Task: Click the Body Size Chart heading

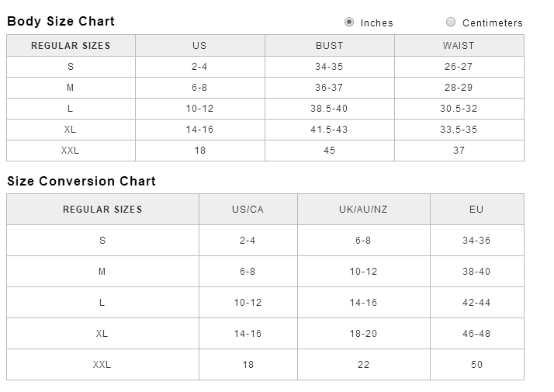Action: pos(61,21)
